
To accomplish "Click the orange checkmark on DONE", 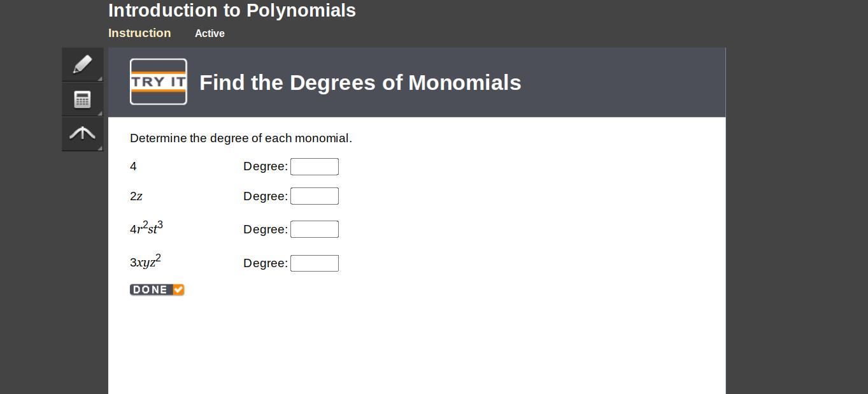I will pyautogui.click(x=178, y=289).
